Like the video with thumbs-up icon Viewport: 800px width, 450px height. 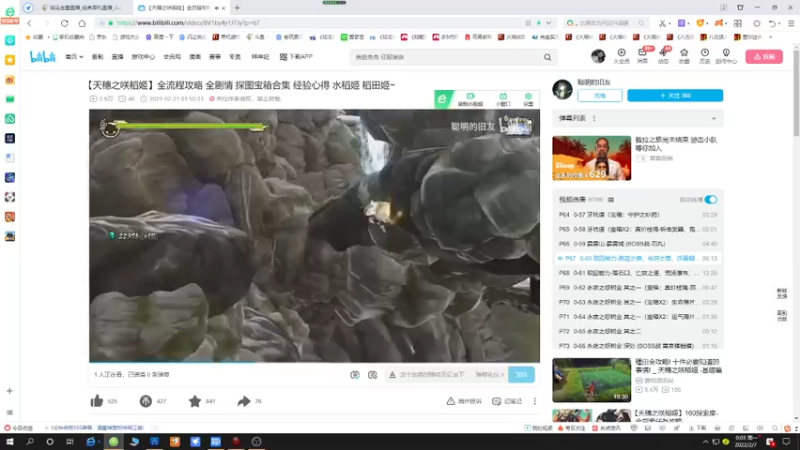click(x=97, y=401)
